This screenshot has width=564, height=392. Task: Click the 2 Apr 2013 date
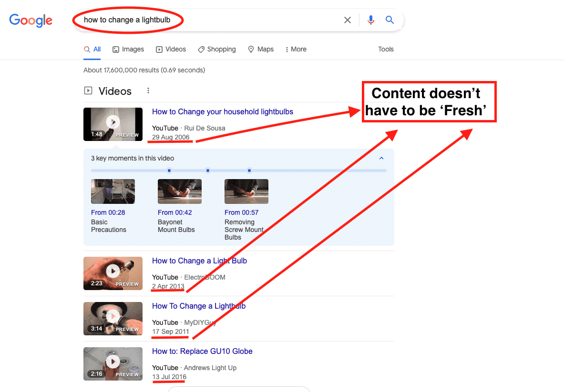tap(168, 286)
